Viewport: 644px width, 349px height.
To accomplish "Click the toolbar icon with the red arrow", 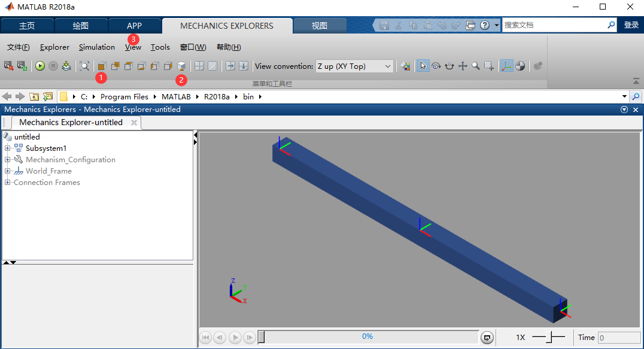I will pos(8,66).
